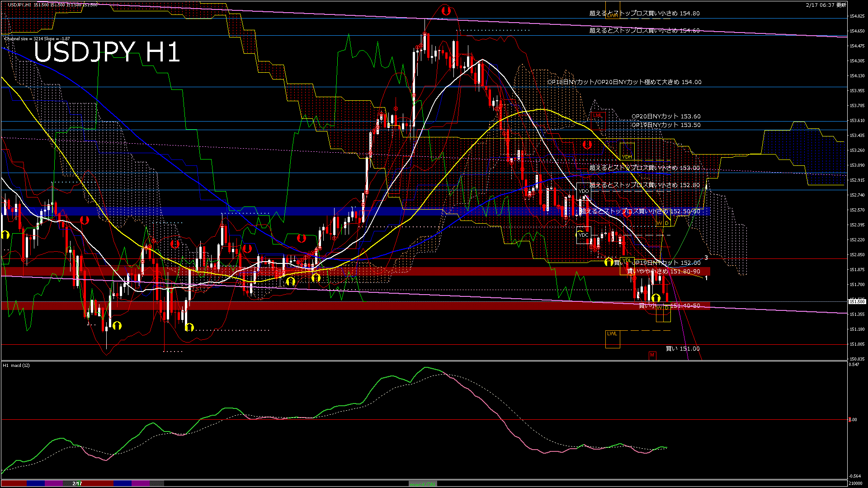Click the '2/17 06:37 更新' timestamp
Image resolution: width=868 pixels, height=488 pixels.
[826, 5]
